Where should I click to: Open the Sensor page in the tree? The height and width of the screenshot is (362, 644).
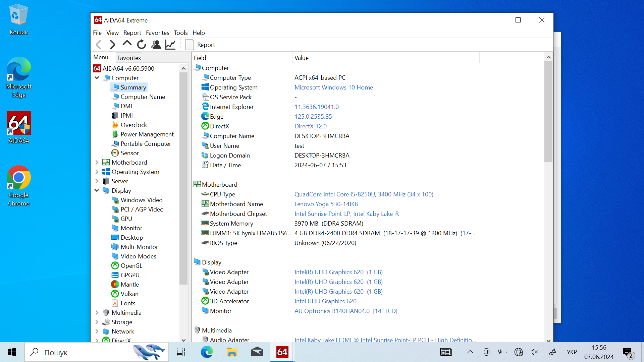[129, 153]
